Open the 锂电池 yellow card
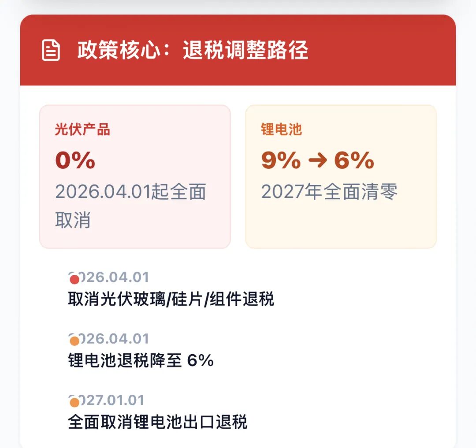476x448 pixels. (341, 177)
